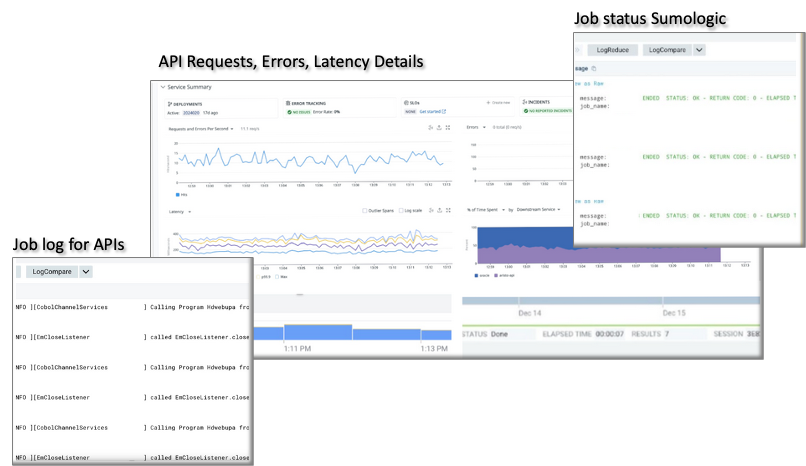Viewport: 806px width, 466px height.
Task: Click the 1:11 PM histogram label
Action: click(x=297, y=348)
